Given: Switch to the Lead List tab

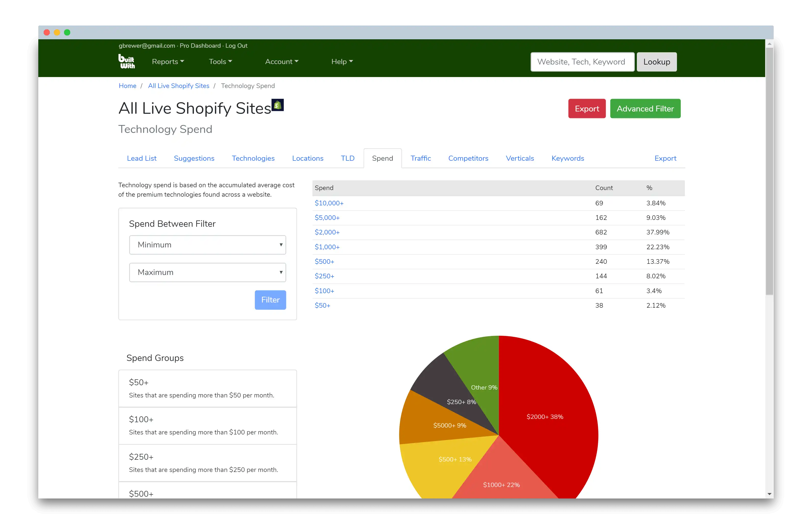Looking at the screenshot, I should tap(142, 158).
